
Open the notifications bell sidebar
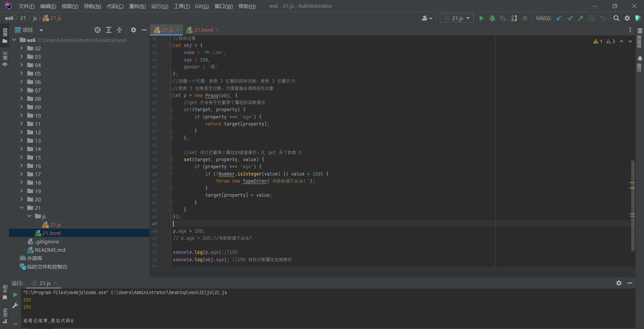[x=640, y=63]
